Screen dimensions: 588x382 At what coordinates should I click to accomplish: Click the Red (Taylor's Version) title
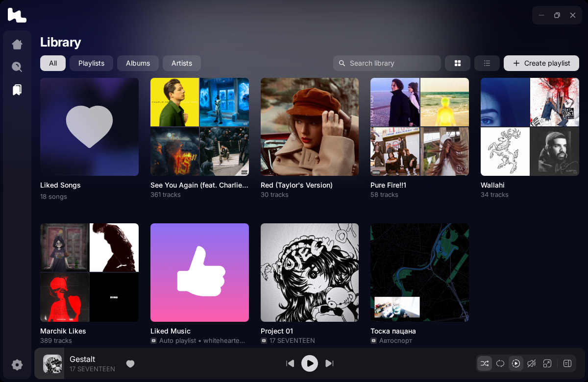(x=296, y=185)
